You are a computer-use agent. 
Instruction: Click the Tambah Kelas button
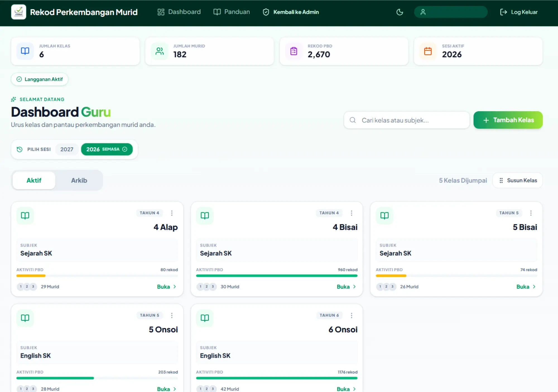pos(508,120)
